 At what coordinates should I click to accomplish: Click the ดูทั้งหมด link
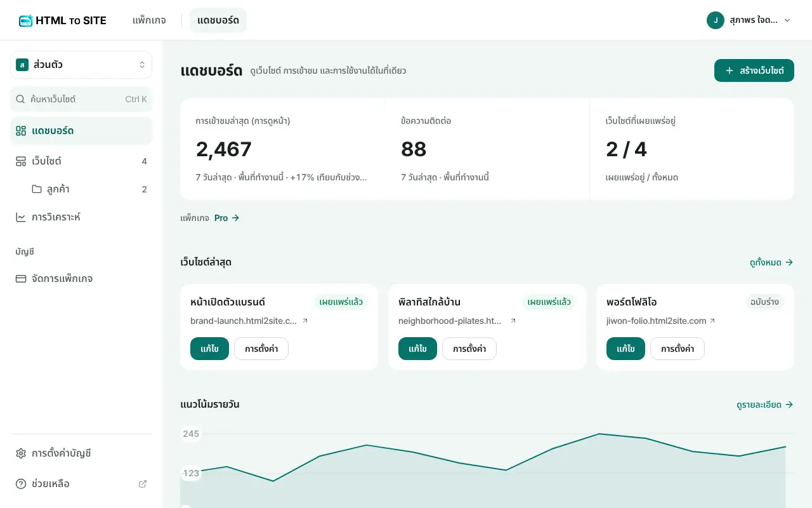pos(771,262)
